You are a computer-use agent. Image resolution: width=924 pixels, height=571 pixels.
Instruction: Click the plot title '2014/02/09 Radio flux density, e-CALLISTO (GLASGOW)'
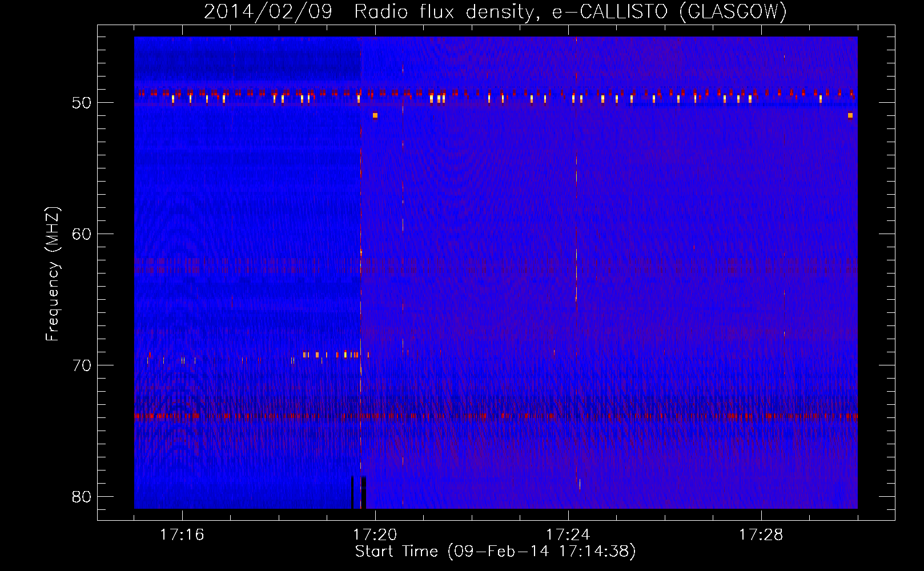tap(496, 11)
